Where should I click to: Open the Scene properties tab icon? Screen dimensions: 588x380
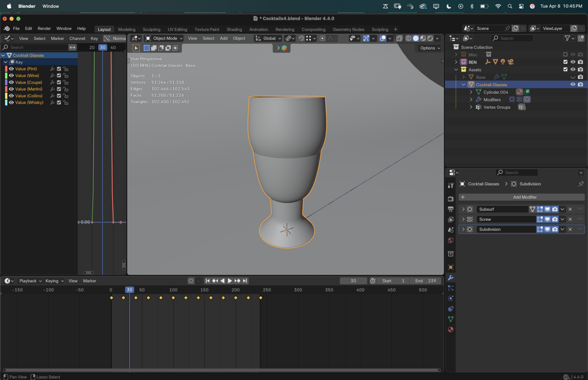(x=451, y=230)
